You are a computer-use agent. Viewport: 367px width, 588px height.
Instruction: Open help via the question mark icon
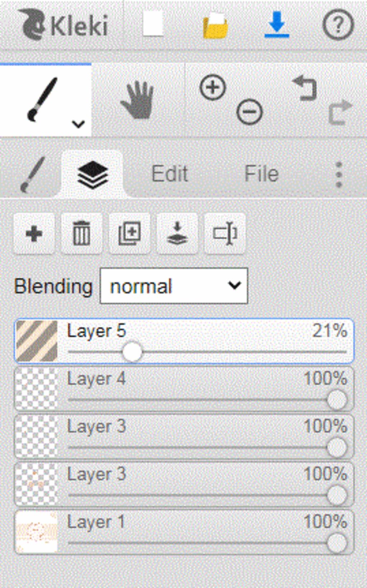click(x=338, y=25)
